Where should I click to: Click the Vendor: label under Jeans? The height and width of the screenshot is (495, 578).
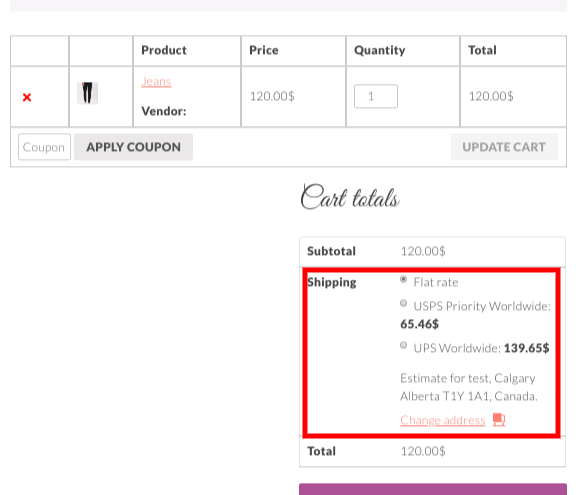[164, 111]
